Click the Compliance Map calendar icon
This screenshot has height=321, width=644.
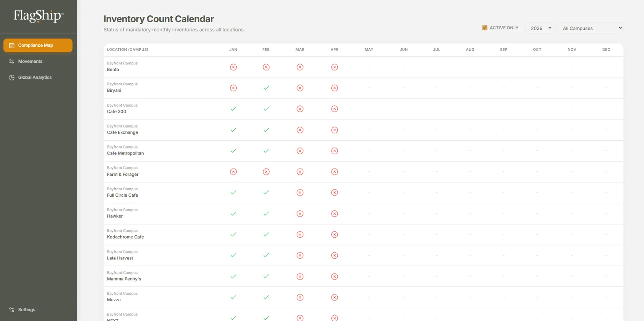click(x=12, y=45)
